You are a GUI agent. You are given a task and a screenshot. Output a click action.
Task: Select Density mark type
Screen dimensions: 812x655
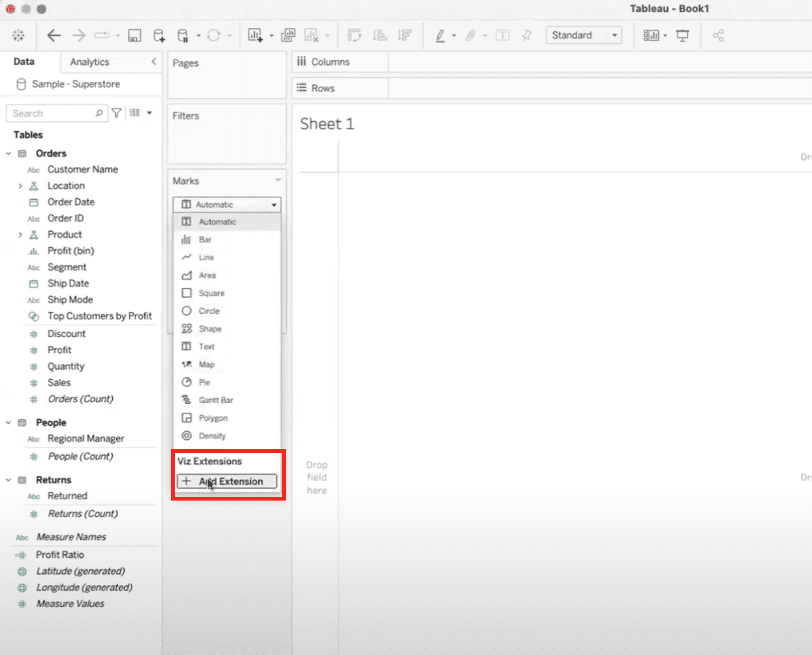click(227, 436)
